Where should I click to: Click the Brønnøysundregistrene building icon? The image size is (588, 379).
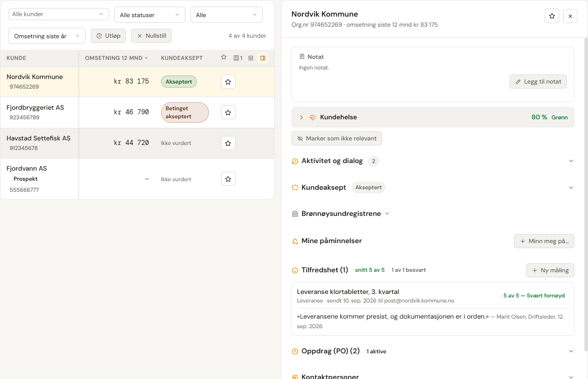295,214
